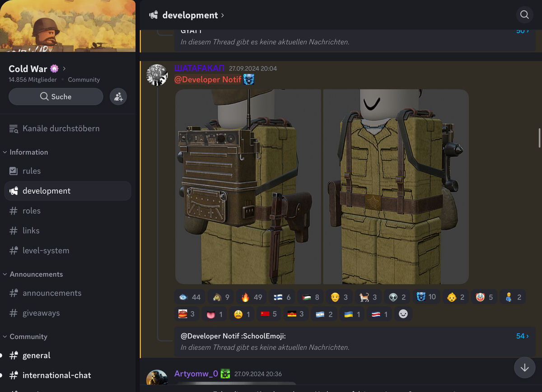
Task: Select the development channel in the sidebar
Action: 68,191
